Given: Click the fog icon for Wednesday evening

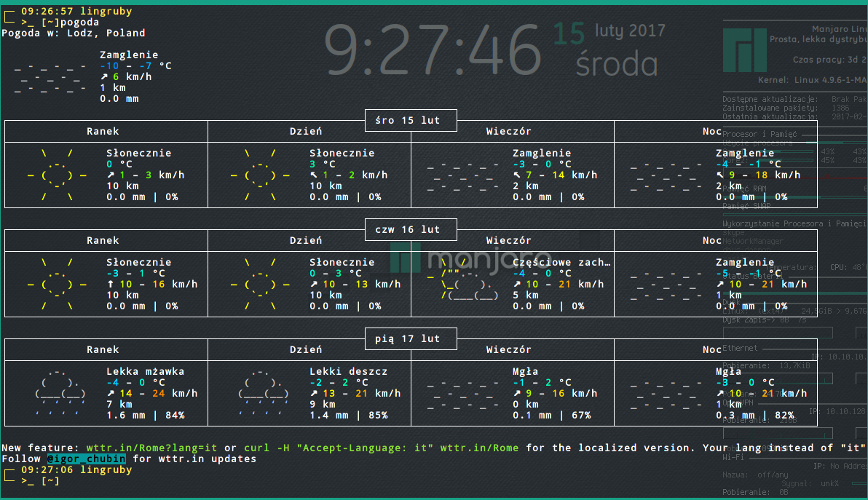Looking at the screenshot, I should point(463,175).
